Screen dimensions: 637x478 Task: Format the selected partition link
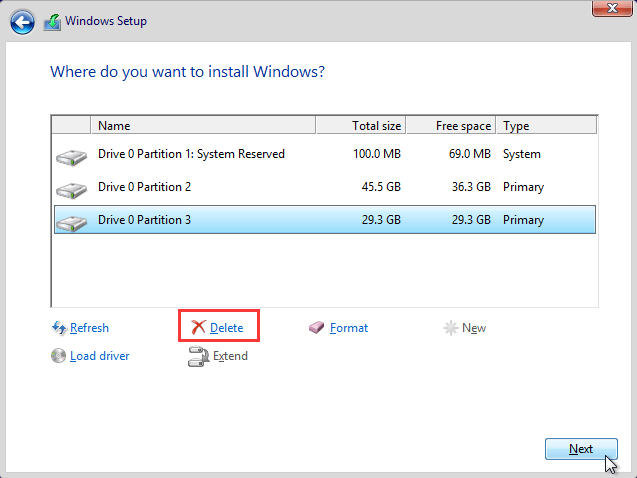point(349,328)
